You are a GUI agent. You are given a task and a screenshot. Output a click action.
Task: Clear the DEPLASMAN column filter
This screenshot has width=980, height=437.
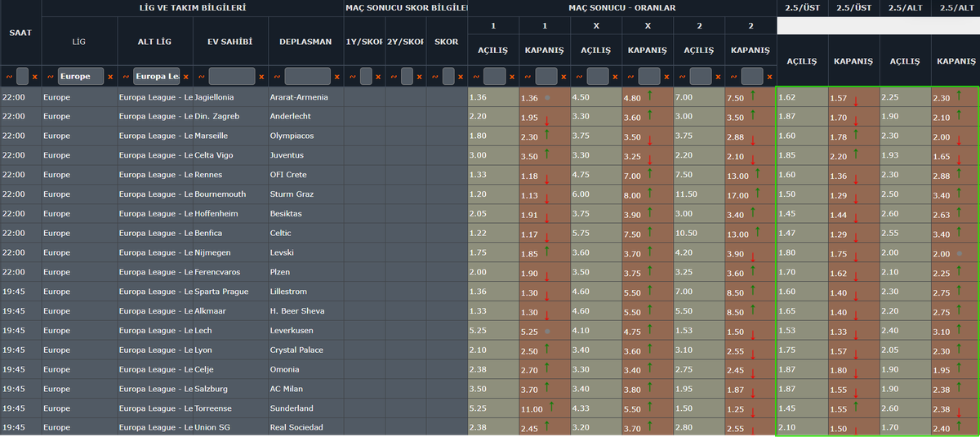(x=336, y=77)
